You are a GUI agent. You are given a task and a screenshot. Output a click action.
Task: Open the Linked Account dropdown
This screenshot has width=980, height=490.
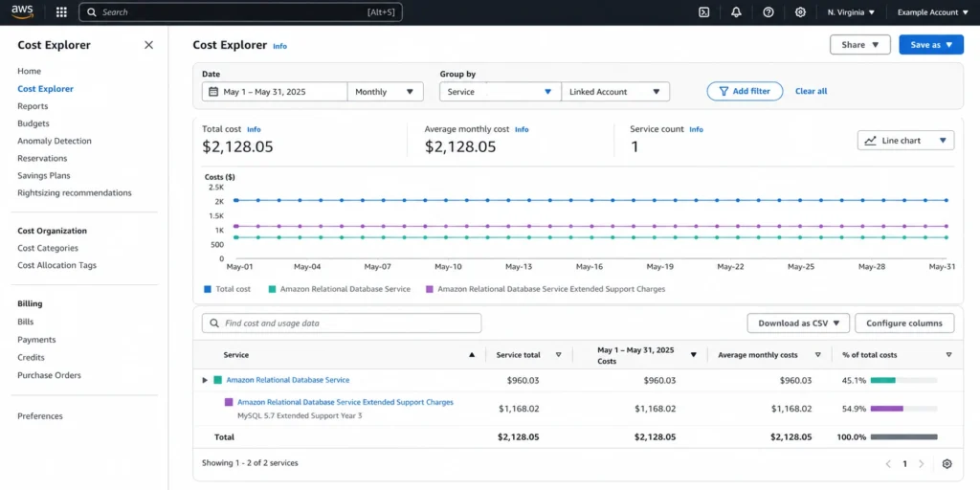tap(615, 91)
